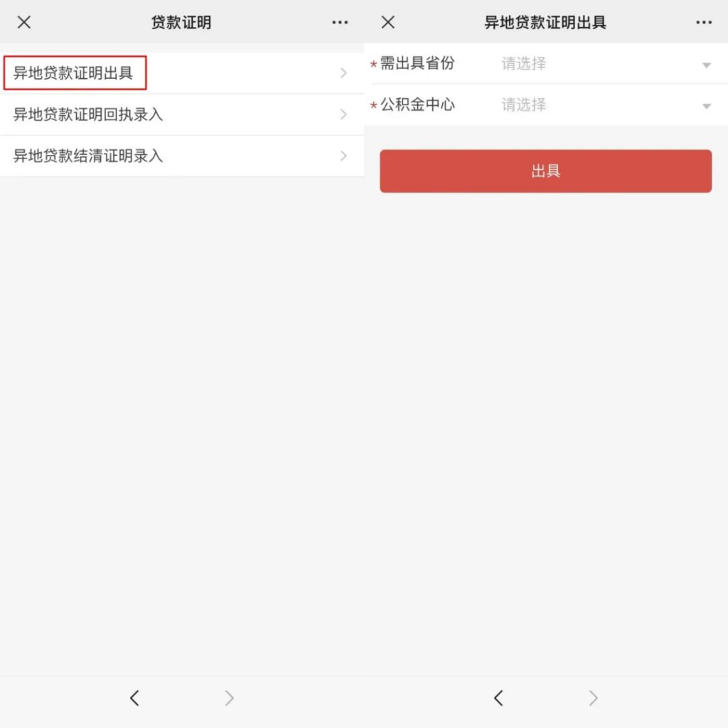Close the 异地贷款证明出具 form page
Image resolution: width=728 pixels, height=728 pixels.
pyautogui.click(x=388, y=22)
